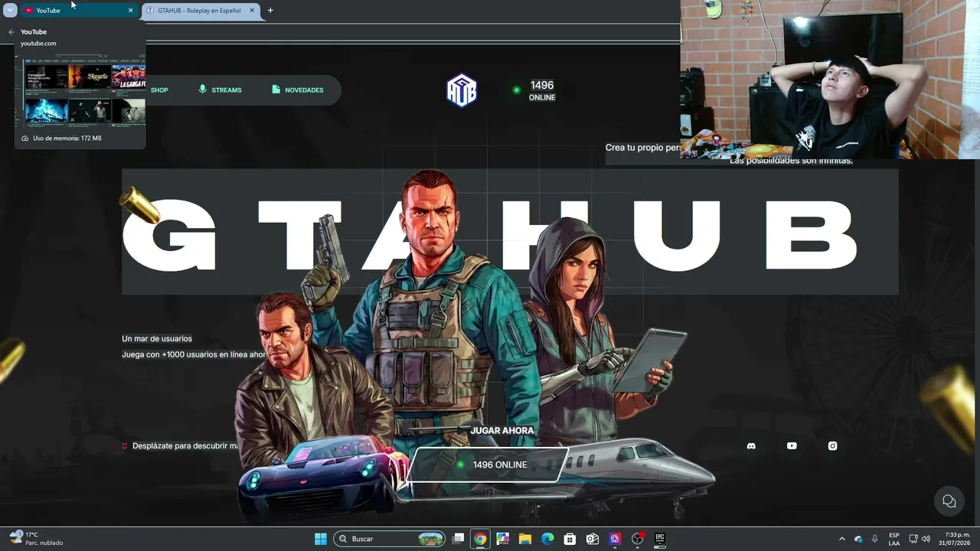
Task: Click the 1496 ONLINE play button
Action: click(x=489, y=465)
